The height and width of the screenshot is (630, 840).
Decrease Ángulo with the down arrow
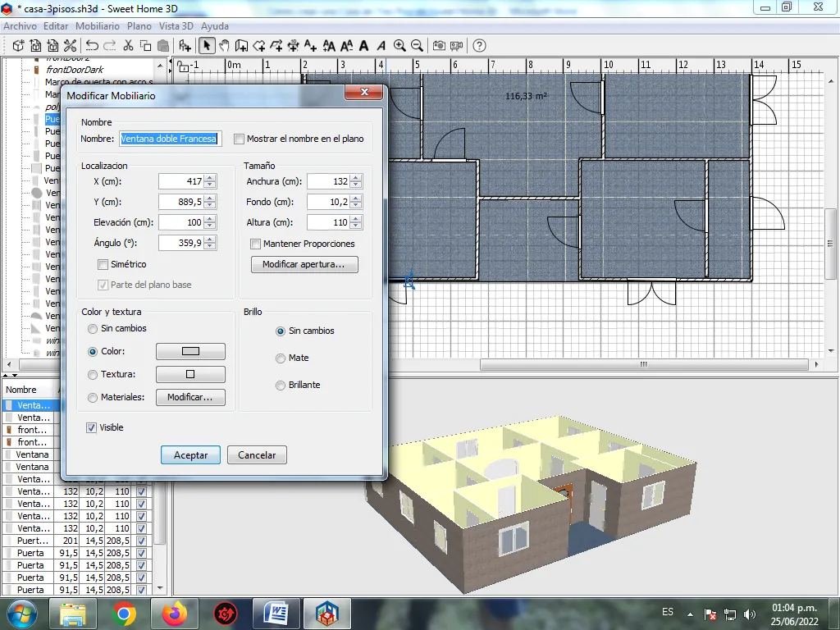tap(210, 246)
